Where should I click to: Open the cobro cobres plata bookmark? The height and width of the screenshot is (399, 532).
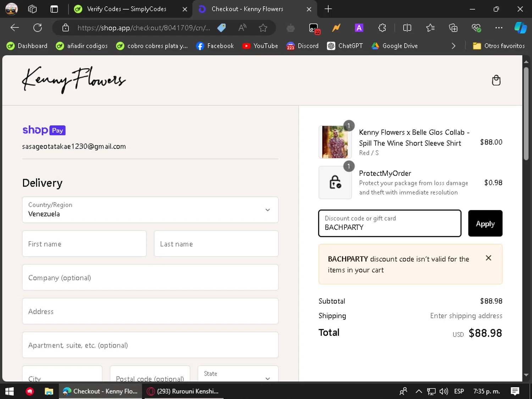[x=152, y=46]
